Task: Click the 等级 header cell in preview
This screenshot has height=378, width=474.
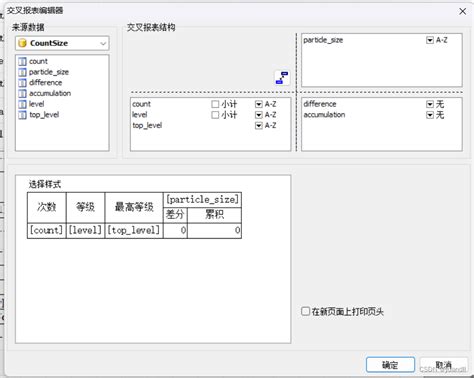Action: pyautogui.click(x=85, y=207)
